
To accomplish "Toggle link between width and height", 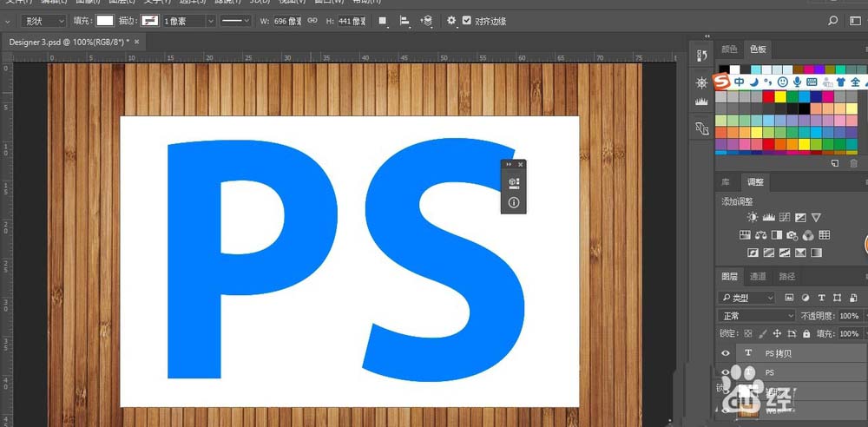I will click(x=312, y=21).
